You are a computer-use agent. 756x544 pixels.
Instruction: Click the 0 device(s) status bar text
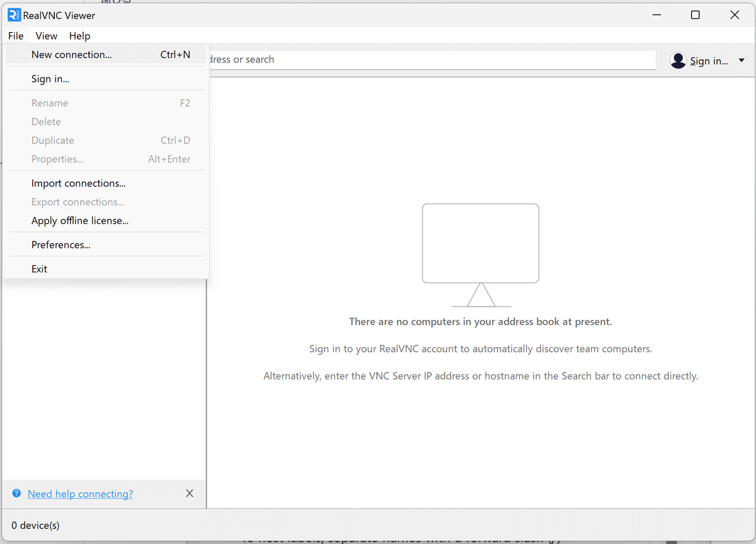pyautogui.click(x=35, y=525)
